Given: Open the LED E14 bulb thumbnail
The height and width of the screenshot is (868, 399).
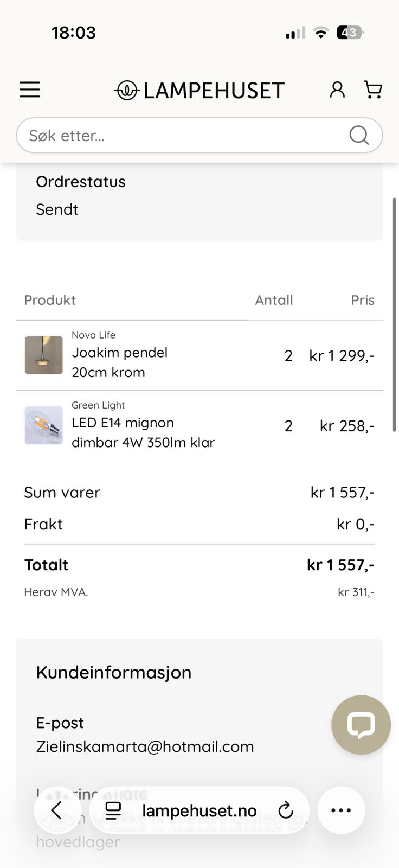Looking at the screenshot, I should click(x=43, y=425).
